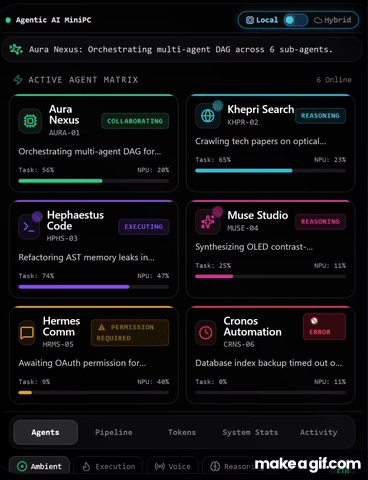Click the Hephaestus Code task progress bar
Image resolution: width=368 pixels, height=480 pixels.
click(94, 287)
